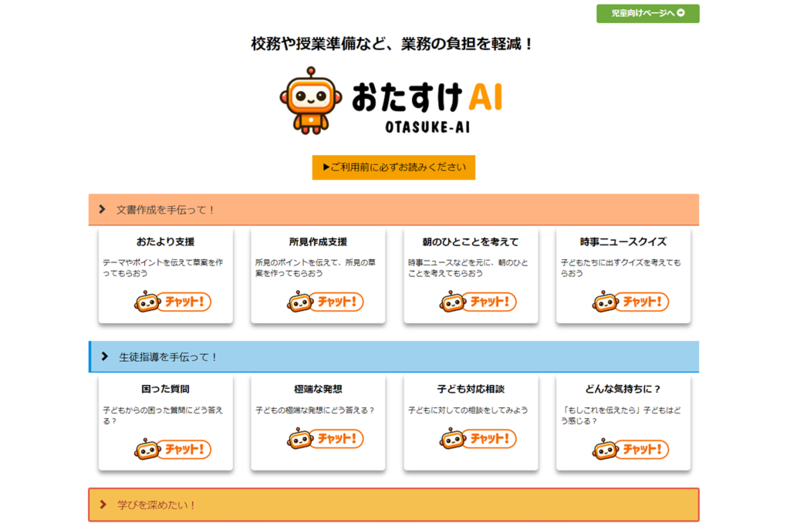Image resolution: width=800 pixels, height=523 pixels.
Task: Select the 時事ニュースクイズ card title
Action: click(623, 242)
